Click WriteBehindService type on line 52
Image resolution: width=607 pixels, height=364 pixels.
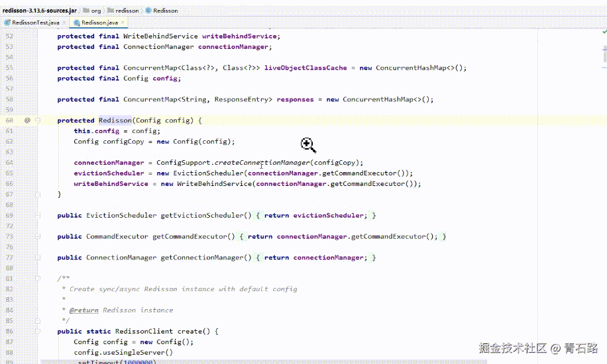click(160, 36)
